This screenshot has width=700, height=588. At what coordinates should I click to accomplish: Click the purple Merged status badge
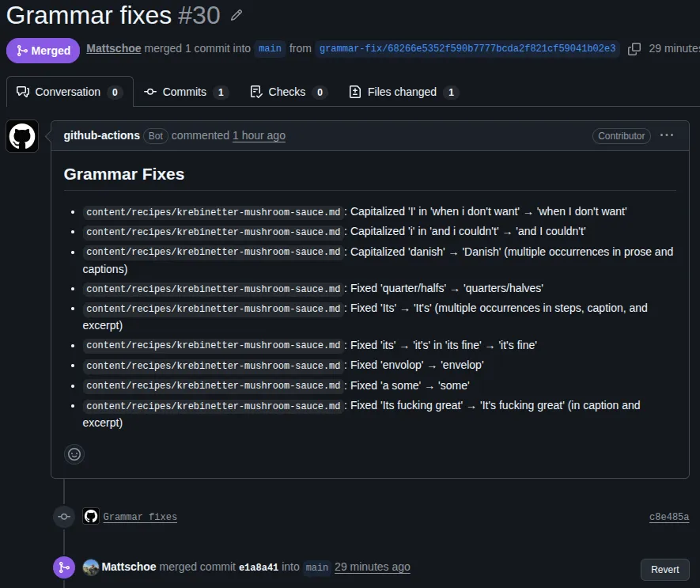click(43, 51)
